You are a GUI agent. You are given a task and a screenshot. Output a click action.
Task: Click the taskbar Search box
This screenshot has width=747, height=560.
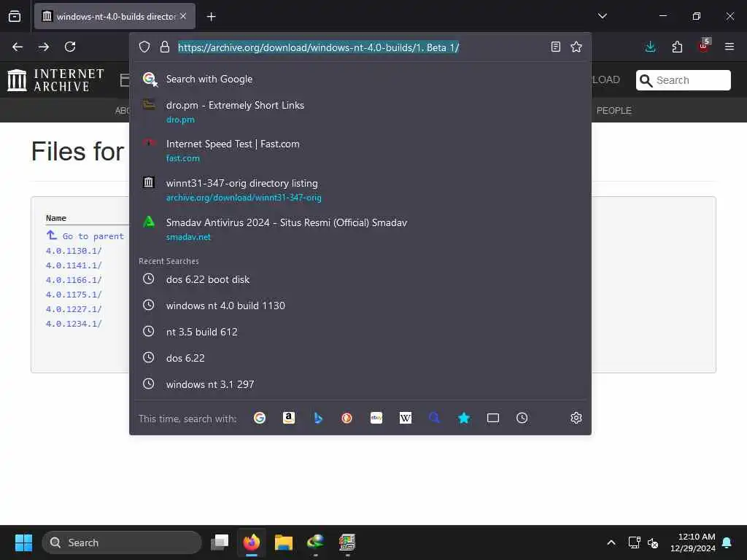[x=122, y=542]
